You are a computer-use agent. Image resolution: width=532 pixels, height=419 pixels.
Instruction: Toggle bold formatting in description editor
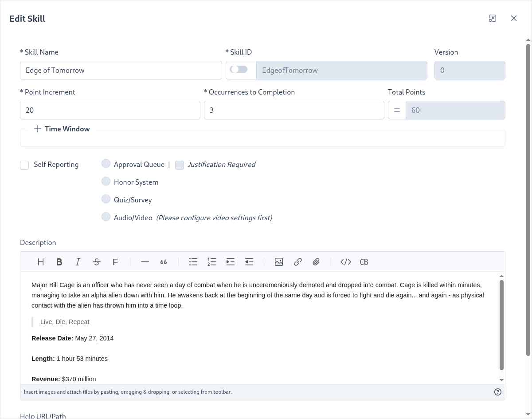pos(59,262)
